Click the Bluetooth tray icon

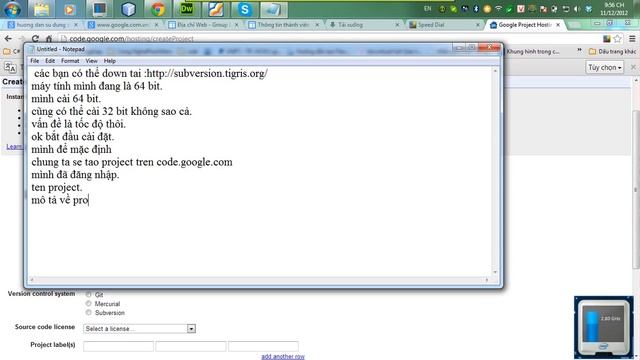pyautogui.click(x=476, y=9)
